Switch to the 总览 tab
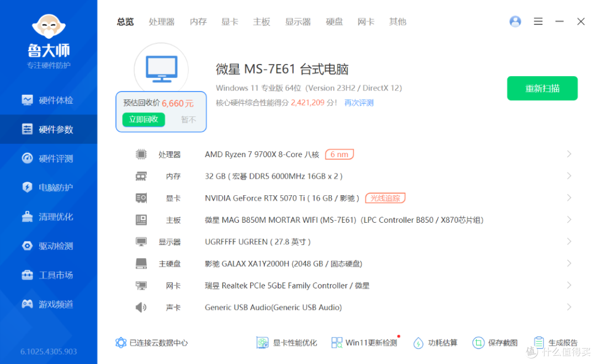Screen dimensions: 596x364 click(125, 22)
